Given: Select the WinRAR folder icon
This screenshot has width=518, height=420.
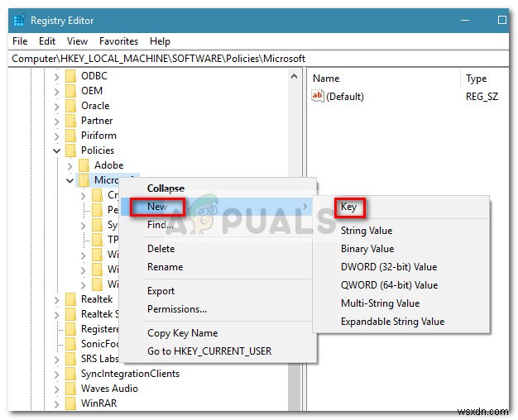Looking at the screenshot, I should coord(70,403).
